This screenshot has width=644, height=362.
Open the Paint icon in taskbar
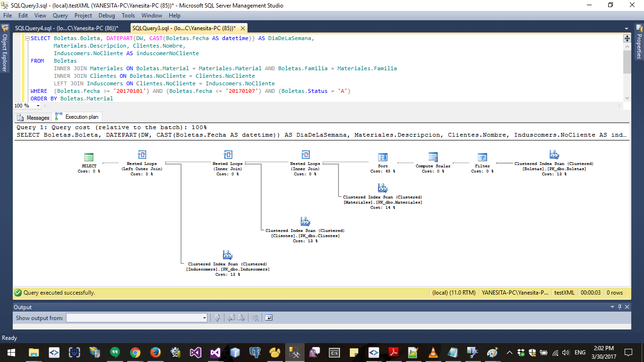click(492, 353)
